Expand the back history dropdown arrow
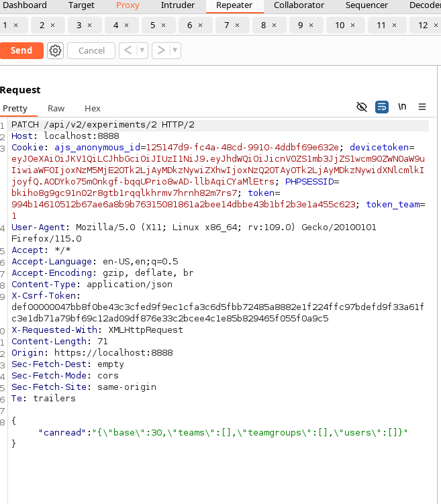This screenshot has height=504, width=441. pos(142,50)
